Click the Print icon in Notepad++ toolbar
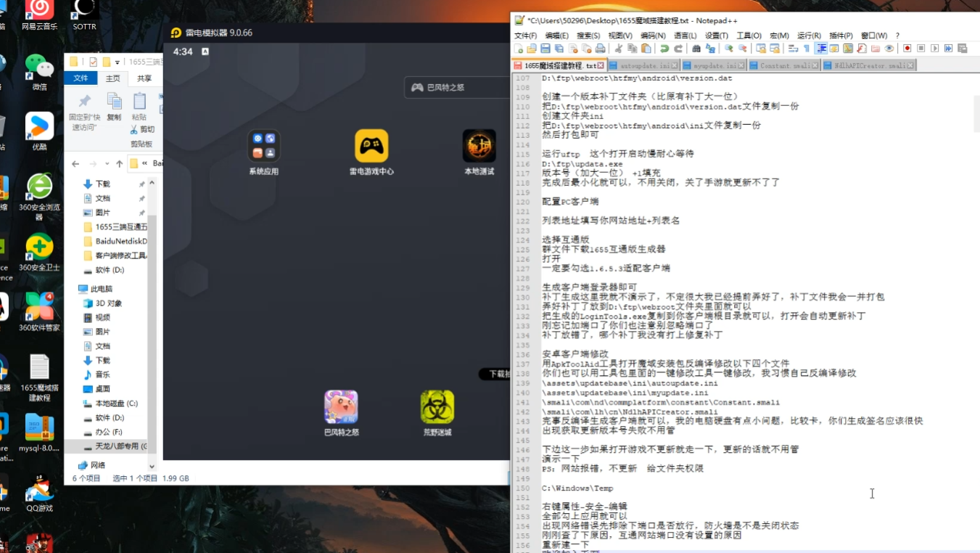 click(600, 49)
